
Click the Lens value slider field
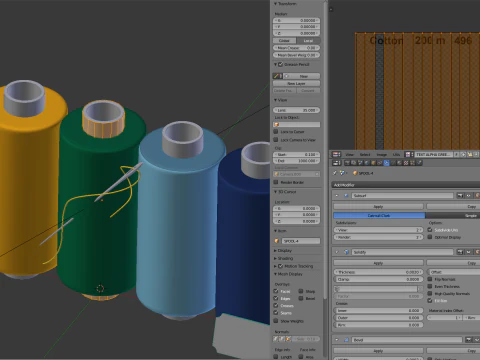[296, 110]
